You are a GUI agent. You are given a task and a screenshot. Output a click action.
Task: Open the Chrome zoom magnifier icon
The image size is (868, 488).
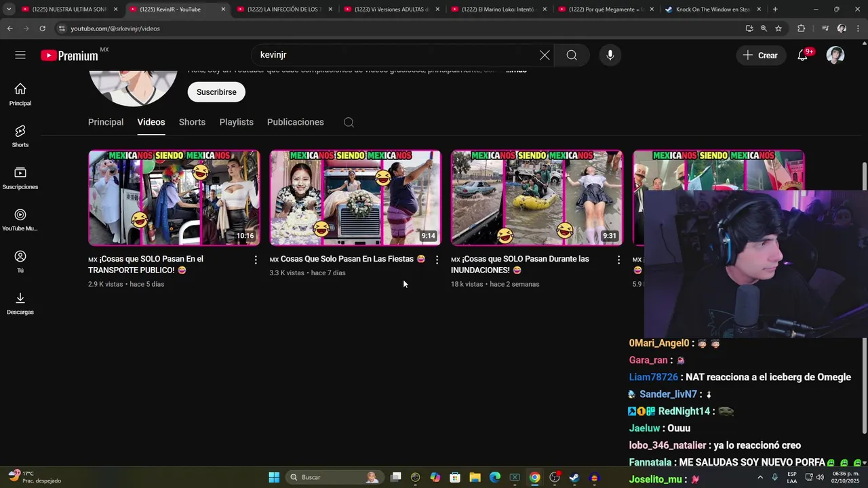click(x=764, y=28)
